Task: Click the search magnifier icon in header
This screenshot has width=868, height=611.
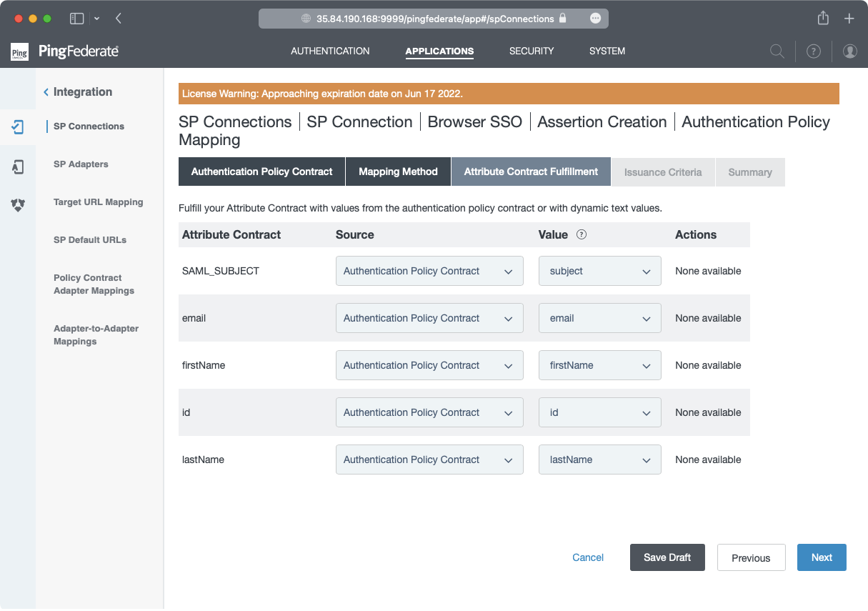Action: [x=777, y=51]
